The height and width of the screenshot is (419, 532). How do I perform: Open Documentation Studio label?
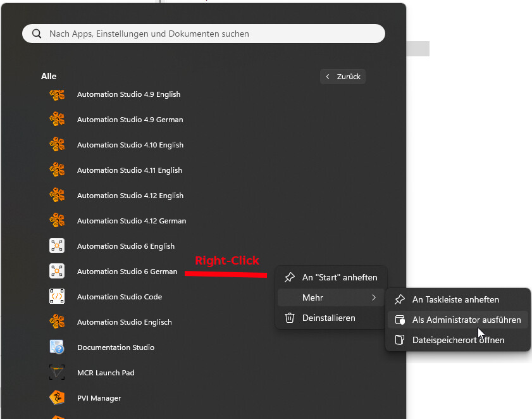tap(116, 347)
